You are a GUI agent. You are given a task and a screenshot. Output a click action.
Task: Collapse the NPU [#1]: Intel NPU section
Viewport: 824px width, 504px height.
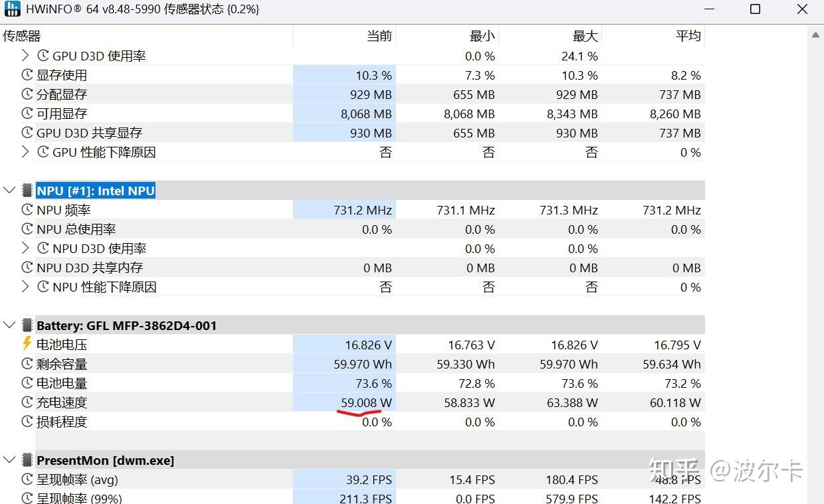pyautogui.click(x=9, y=191)
